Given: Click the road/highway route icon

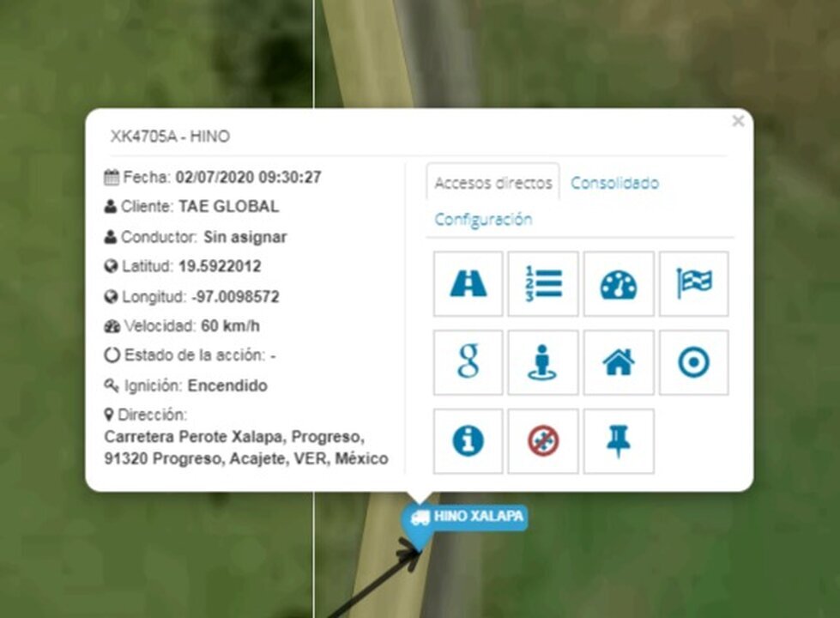Looking at the screenshot, I should point(468,284).
